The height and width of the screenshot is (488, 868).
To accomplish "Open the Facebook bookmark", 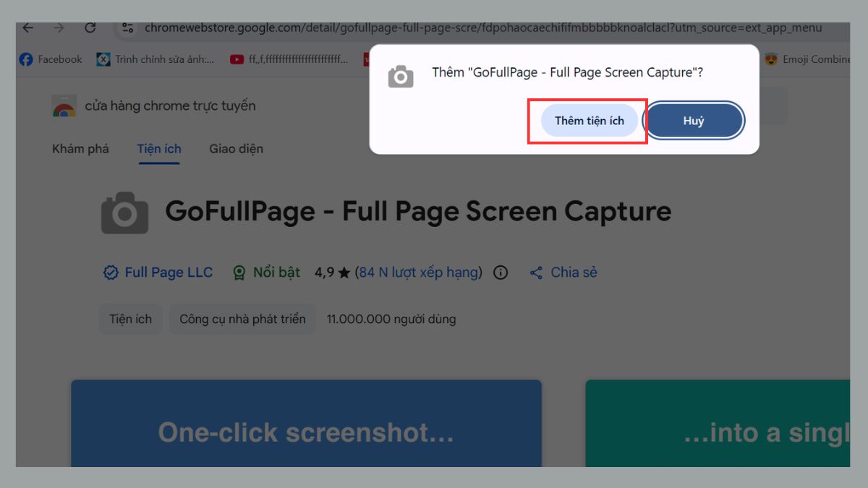I will (51, 59).
